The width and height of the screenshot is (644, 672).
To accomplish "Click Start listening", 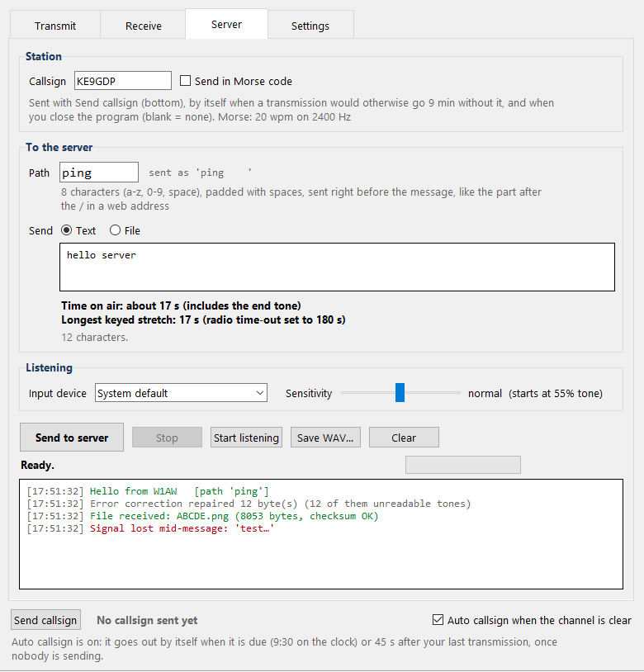I will 246,438.
